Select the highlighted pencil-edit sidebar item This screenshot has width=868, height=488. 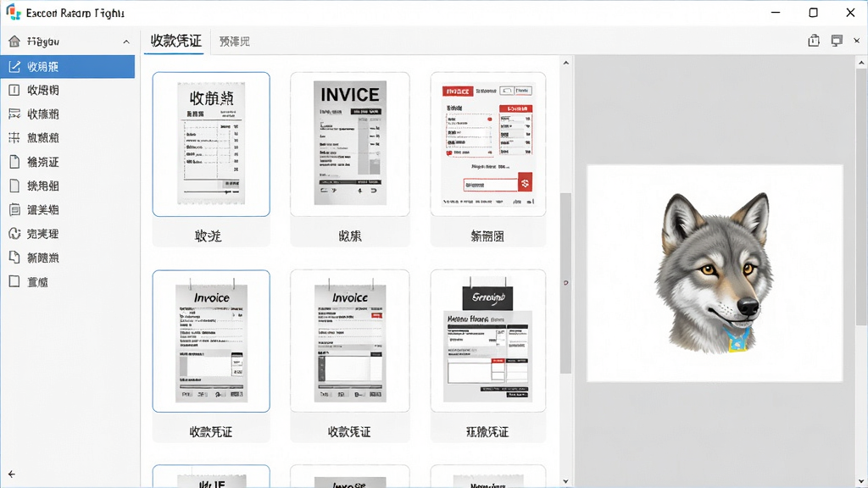click(x=68, y=66)
